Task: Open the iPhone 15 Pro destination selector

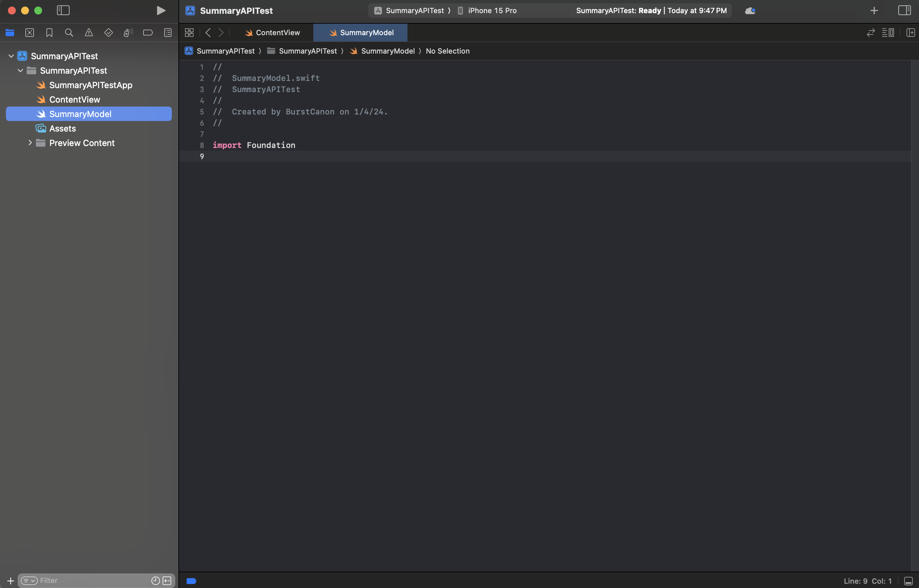Action: 492,11
